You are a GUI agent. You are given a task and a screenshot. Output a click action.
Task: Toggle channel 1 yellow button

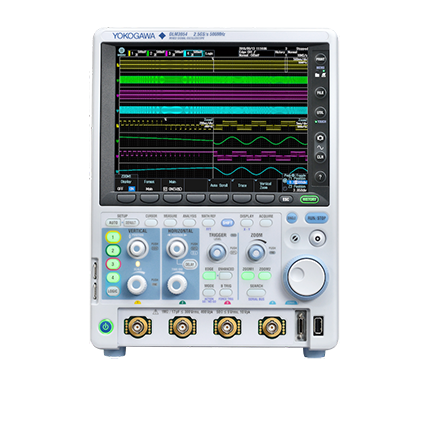click(x=113, y=237)
